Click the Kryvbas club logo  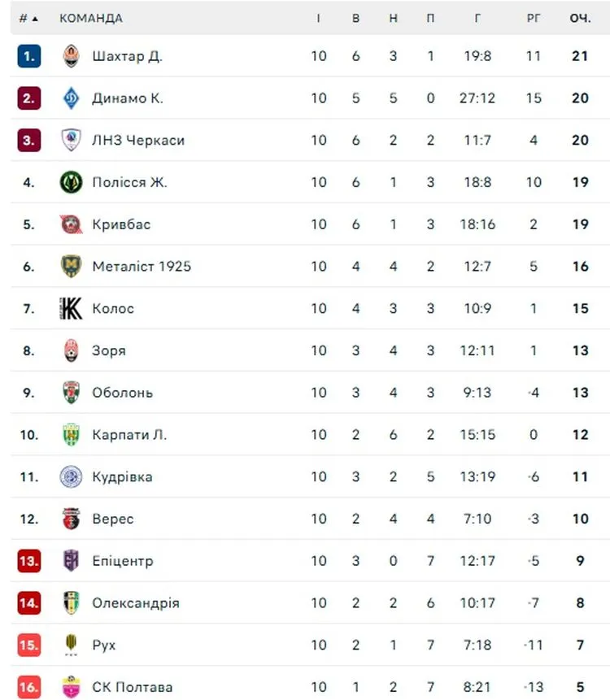[72, 224]
